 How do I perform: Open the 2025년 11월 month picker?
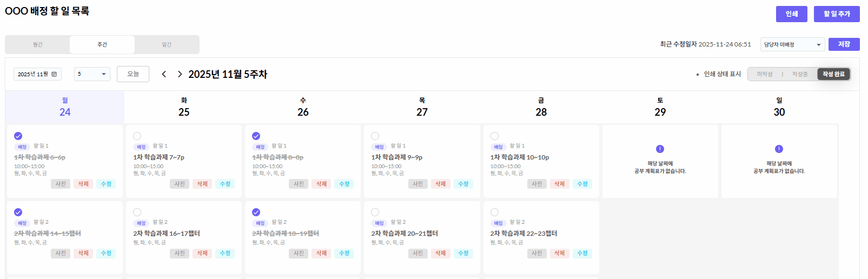click(x=37, y=74)
